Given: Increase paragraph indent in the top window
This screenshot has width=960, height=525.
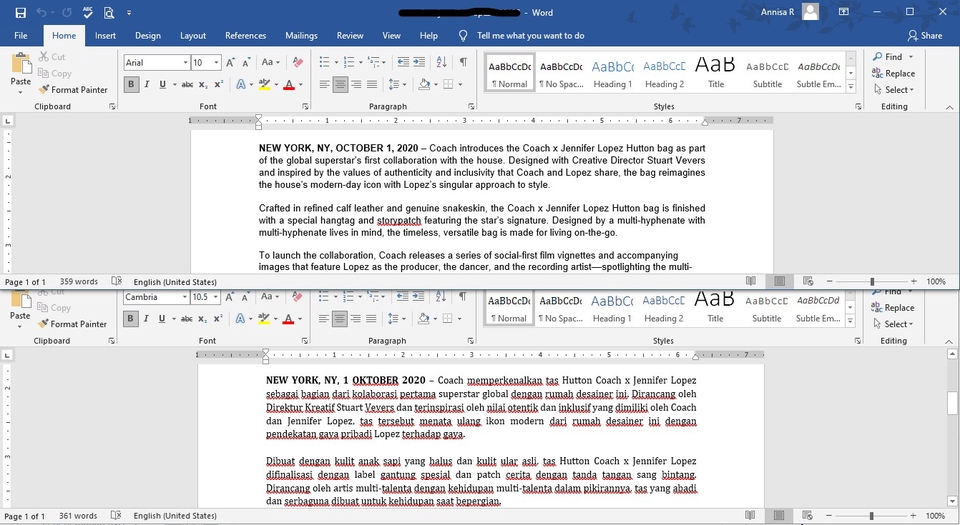Looking at the screenshot, I should pos(419,62).
